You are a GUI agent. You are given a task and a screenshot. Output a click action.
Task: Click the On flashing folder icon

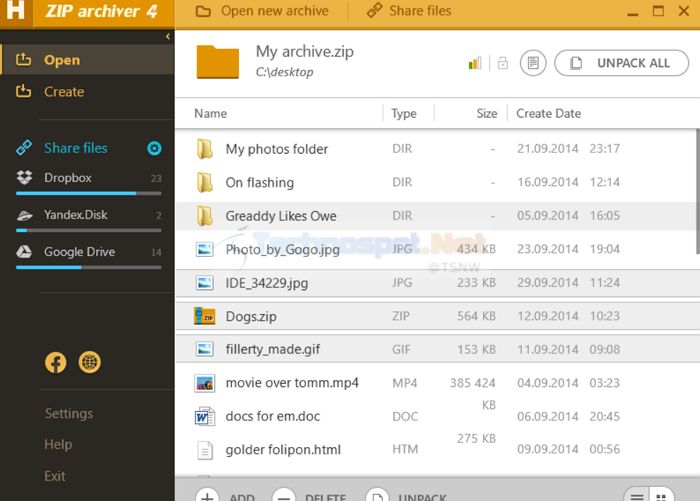(205, 182)
